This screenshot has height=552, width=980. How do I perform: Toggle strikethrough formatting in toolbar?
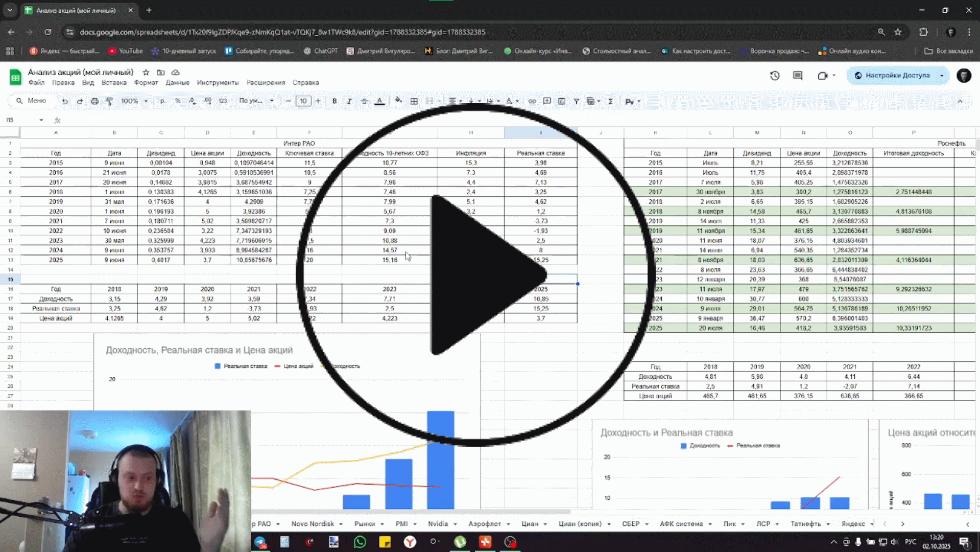364,101
